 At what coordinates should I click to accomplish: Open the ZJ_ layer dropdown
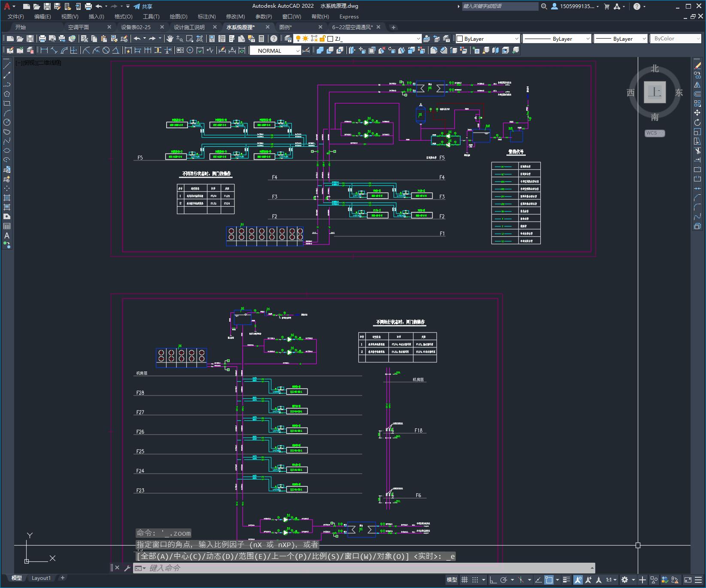374,39
